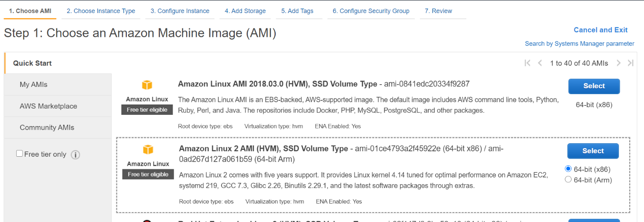644x222 pixels.
Task: Jump to the last page of AMIs
Action: coord(631,63)
